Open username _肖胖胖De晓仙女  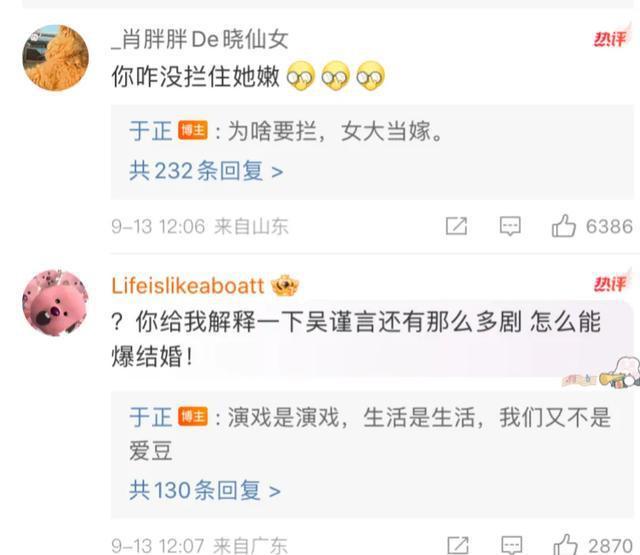200,40
